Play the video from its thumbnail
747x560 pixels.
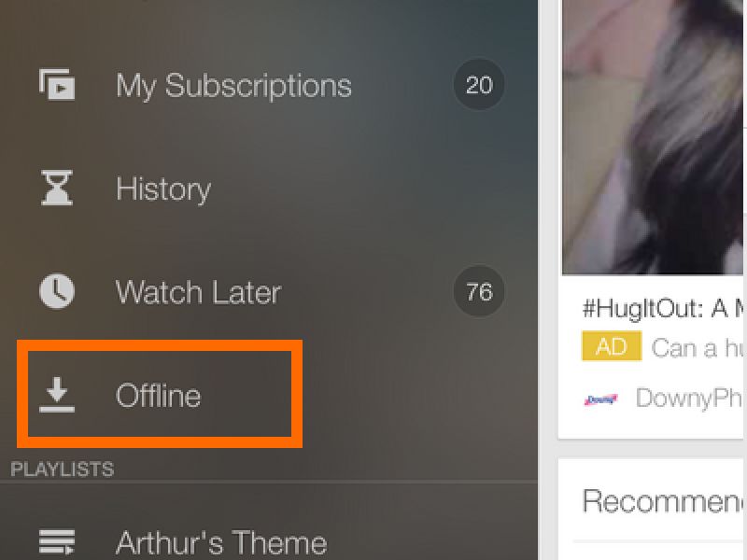coord(654,140)
